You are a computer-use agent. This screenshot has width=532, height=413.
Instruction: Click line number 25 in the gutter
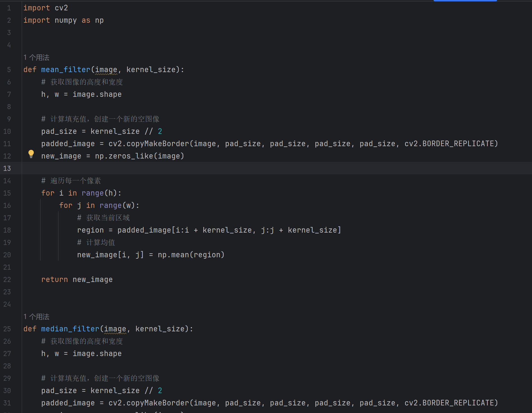click(x=7, y=329)
